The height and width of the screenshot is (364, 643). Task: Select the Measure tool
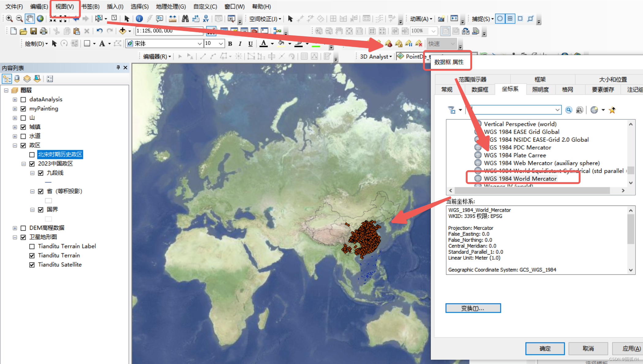(x=172, y=19)
